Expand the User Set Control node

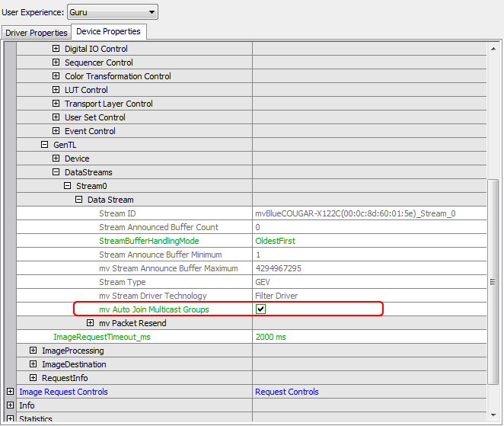tap(56, 117)
